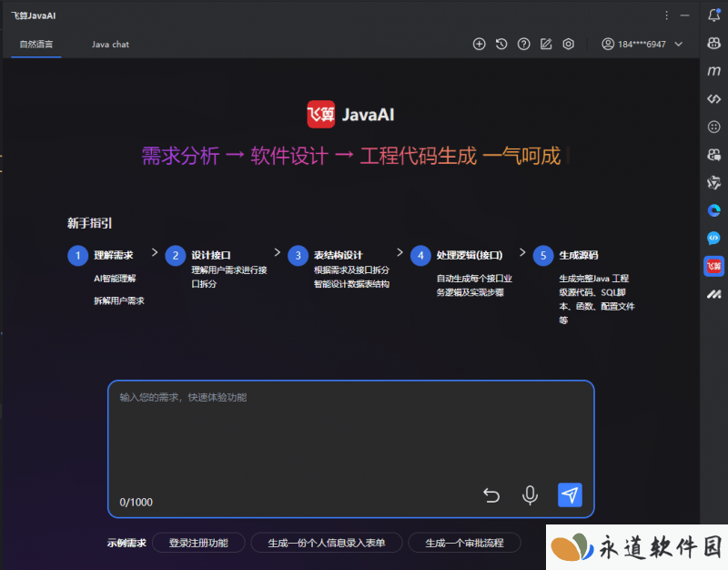Click the 飞算JavaAI panel title
This screenshot has width=728, height=570.
34,15
